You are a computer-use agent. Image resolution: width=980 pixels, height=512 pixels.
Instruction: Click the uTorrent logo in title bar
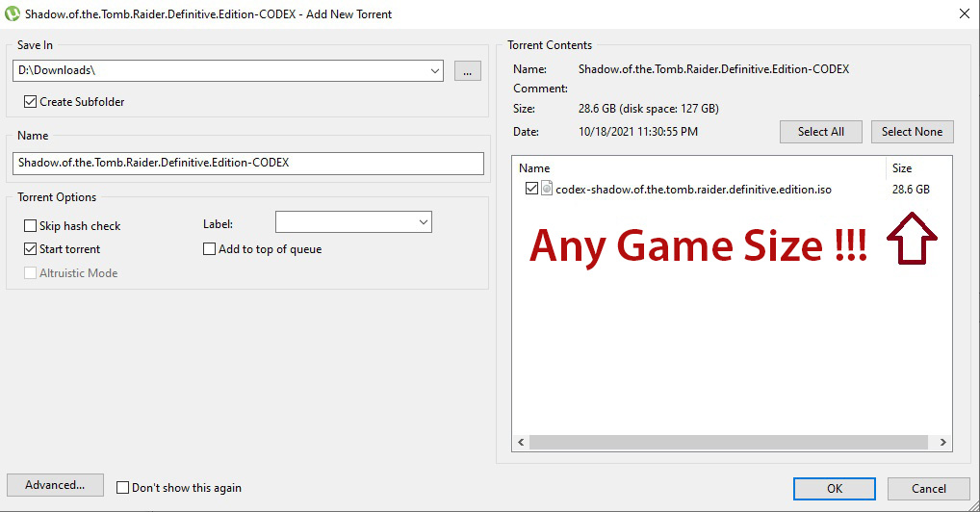point(13,13)
